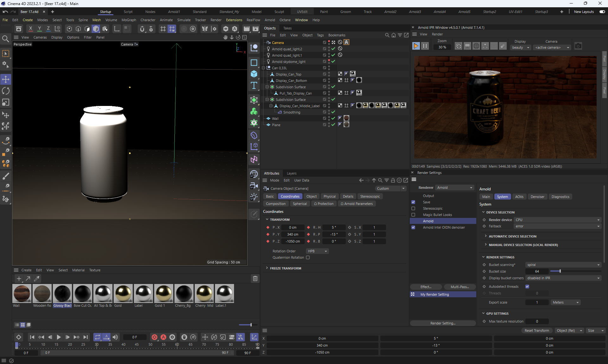Click the record active objects keyframe button

click(x=154, y=337)
